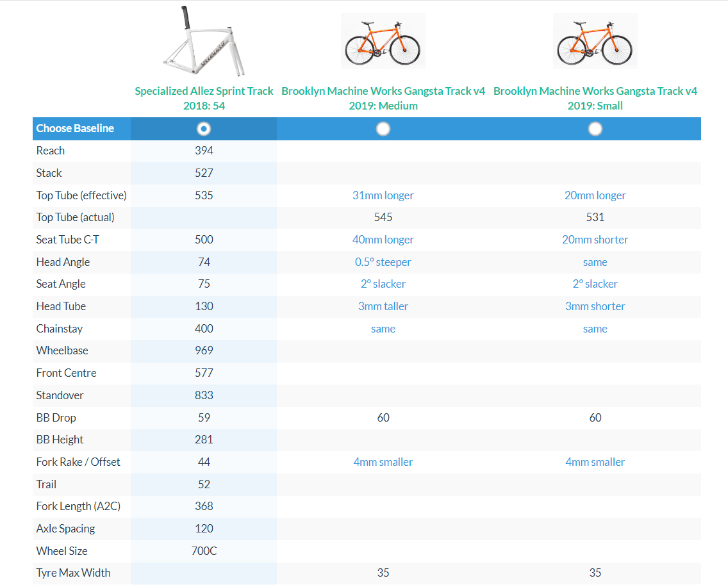This screenshot has width=728, height=585.
Task: Click the Reach value 394
Action: coord(204,151)
